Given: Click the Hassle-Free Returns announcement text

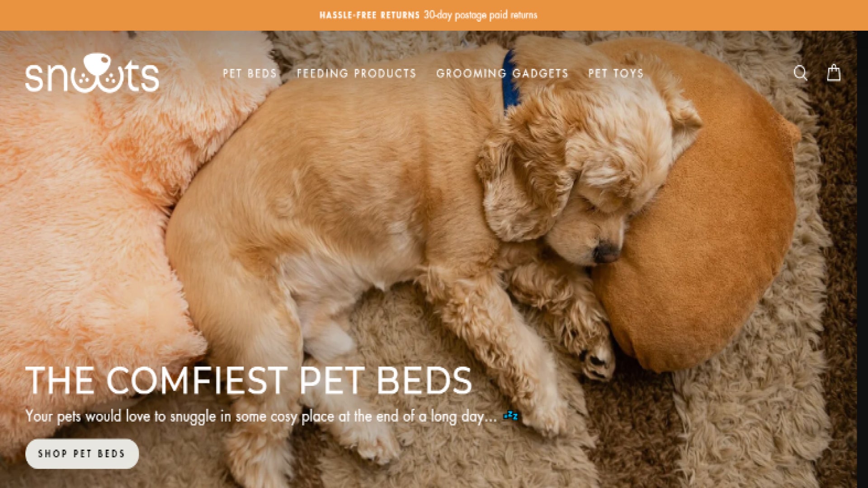Looking at the screenshot, I should pos(369,15).
